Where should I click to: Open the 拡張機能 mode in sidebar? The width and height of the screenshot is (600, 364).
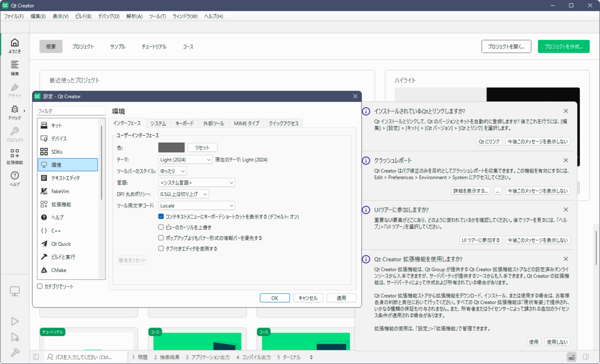(14, 156)
